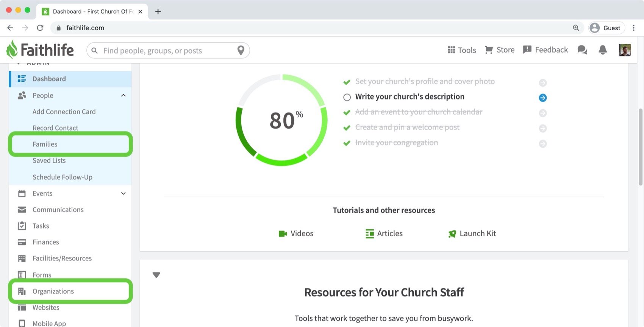
Task: Close the Dashboard browser tab
Action: (x=140, y=11)
